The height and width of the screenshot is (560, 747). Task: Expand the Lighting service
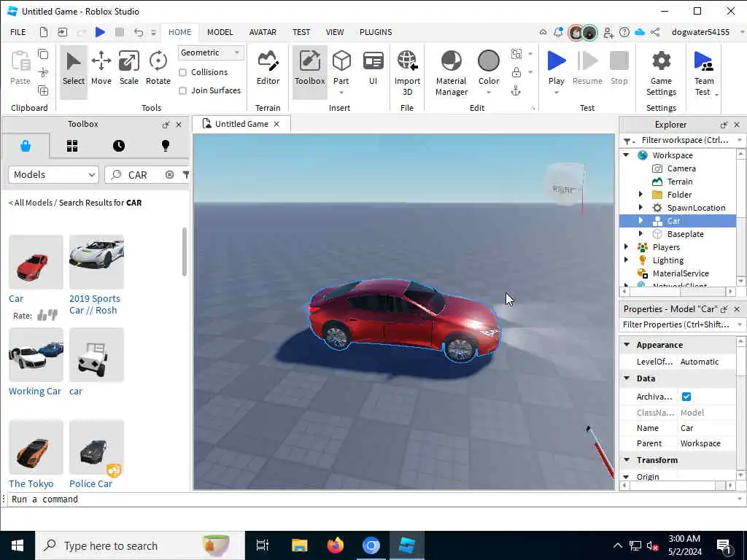[626, 260]
